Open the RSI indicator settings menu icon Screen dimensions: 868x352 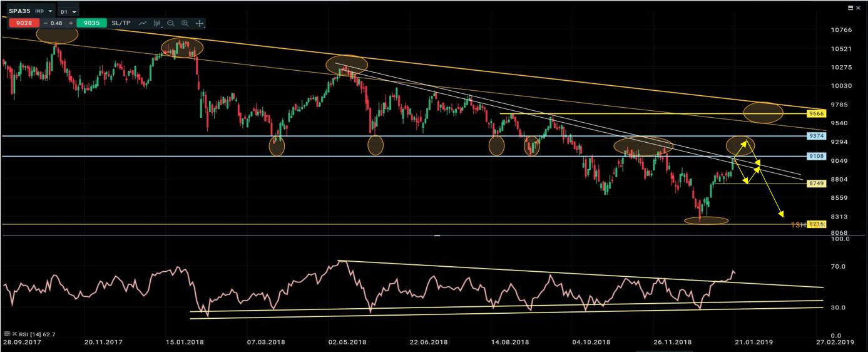[7, 334]
